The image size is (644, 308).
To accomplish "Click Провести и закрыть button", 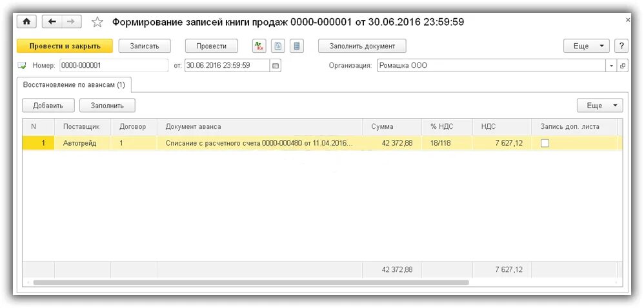I will pos(65,46).
